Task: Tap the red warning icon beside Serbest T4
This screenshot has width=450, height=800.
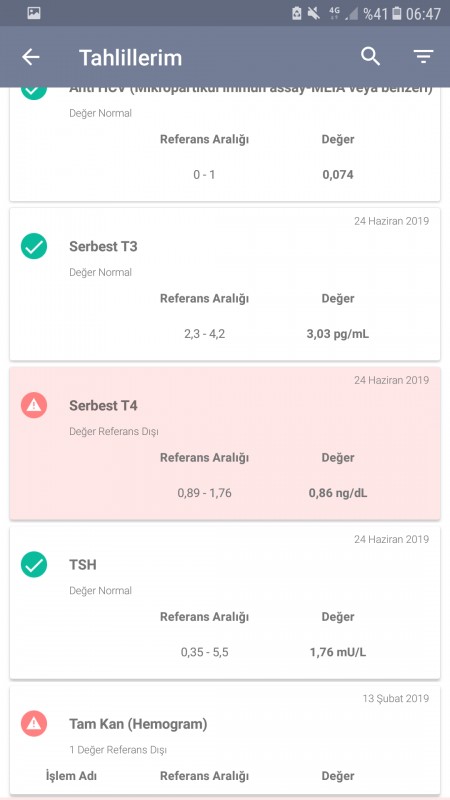Action: 34,406
